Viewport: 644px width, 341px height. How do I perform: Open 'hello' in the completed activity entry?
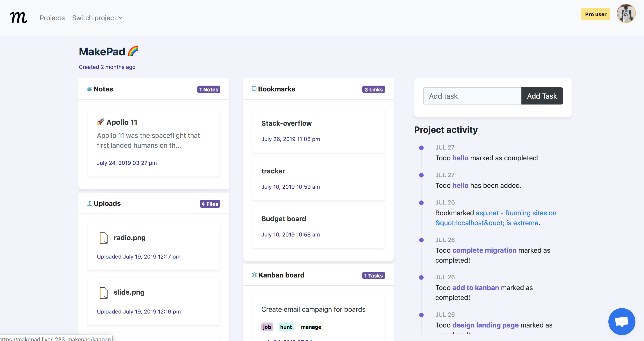pos(460,158)
